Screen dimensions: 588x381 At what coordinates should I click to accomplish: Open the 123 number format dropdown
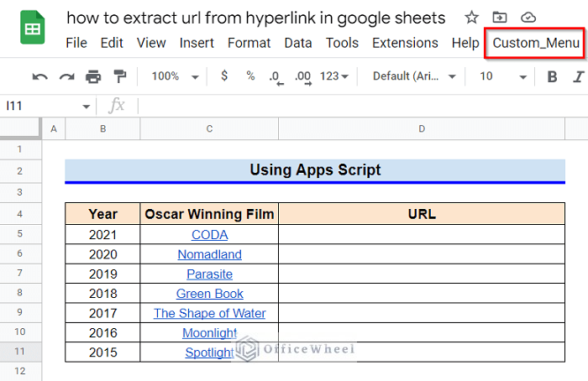coord(333,76)
